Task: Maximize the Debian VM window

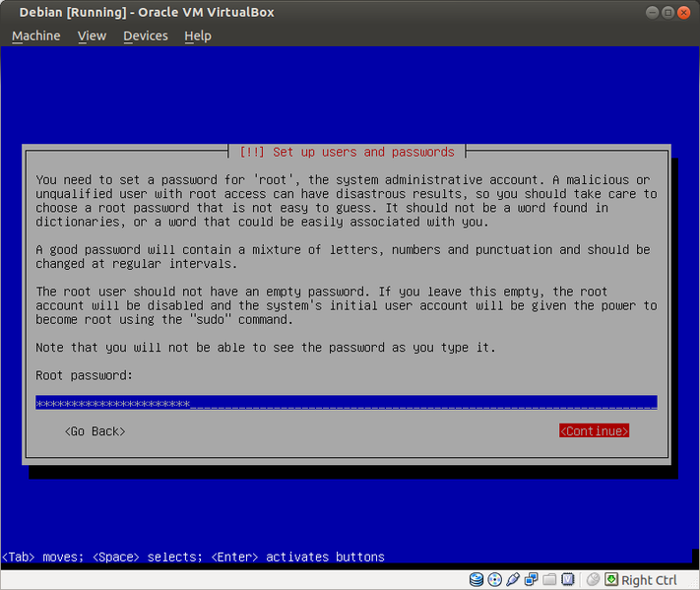Action: 668,12
